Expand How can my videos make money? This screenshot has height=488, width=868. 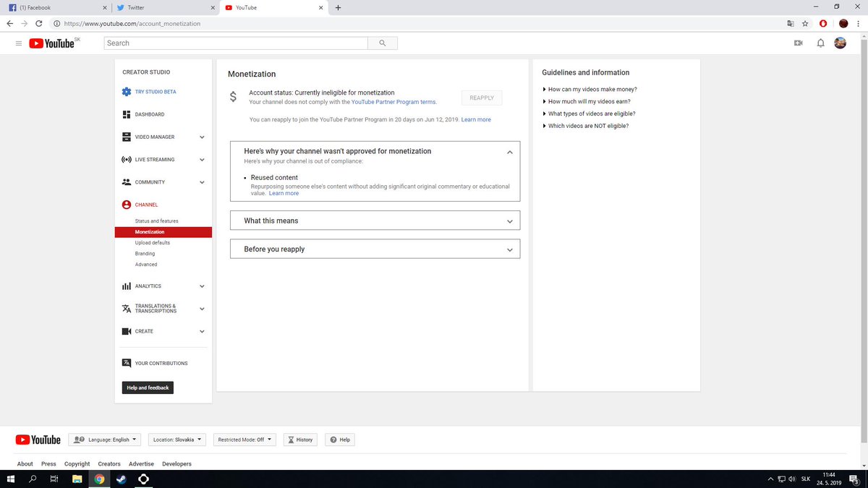tap(590, 90)
